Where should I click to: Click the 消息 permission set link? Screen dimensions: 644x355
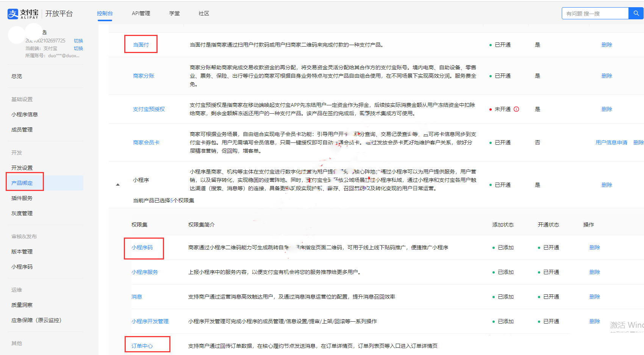137,297
